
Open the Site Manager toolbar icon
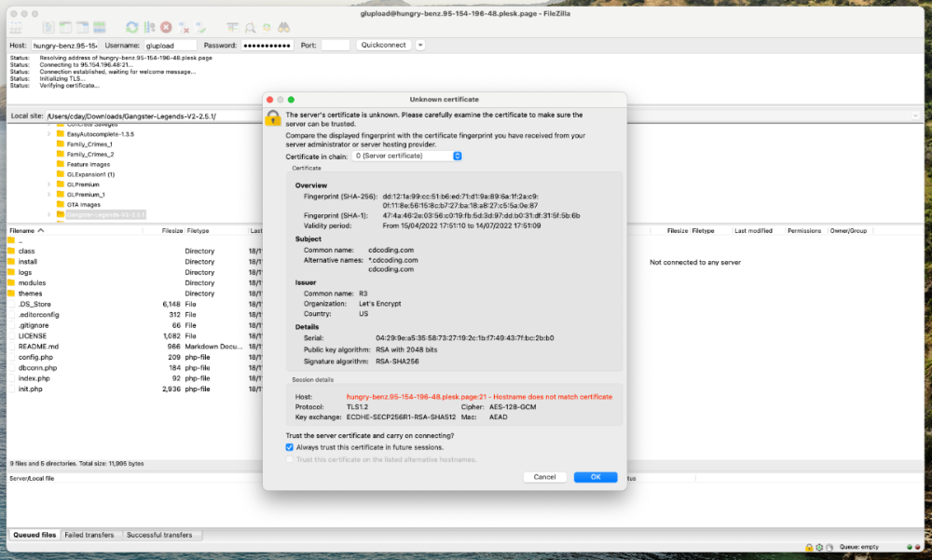(x=19, y=28)
